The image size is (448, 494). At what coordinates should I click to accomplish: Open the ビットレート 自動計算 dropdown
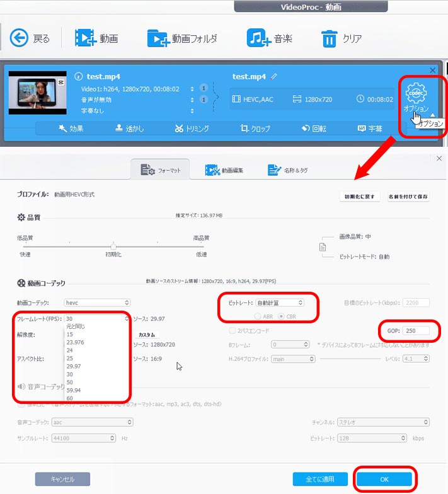pos(279,303)
